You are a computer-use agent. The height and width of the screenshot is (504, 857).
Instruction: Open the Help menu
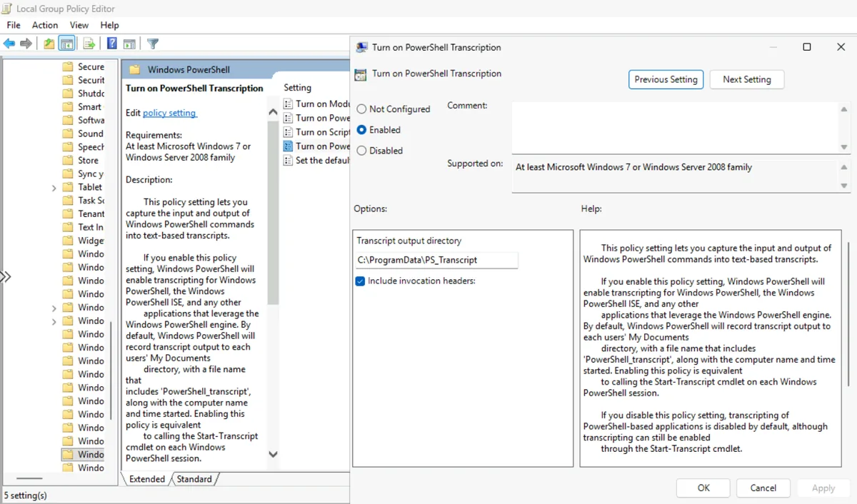pos(109,25)
